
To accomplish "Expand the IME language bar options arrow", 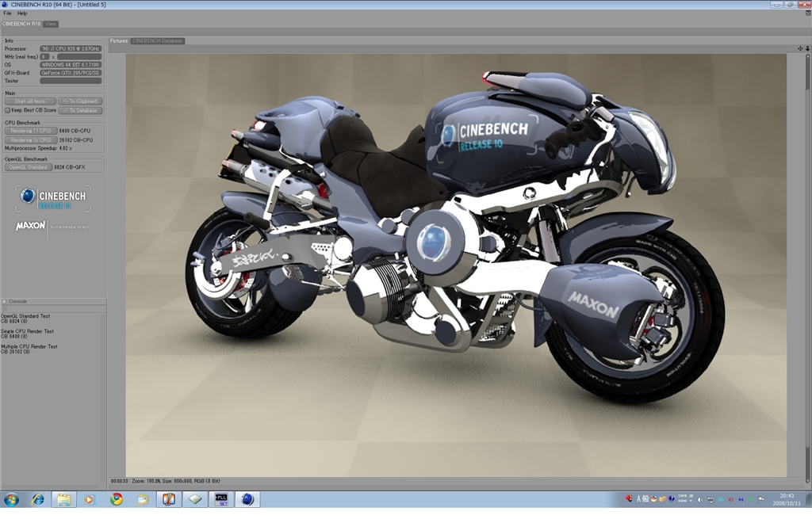I will tap(691, 501).
